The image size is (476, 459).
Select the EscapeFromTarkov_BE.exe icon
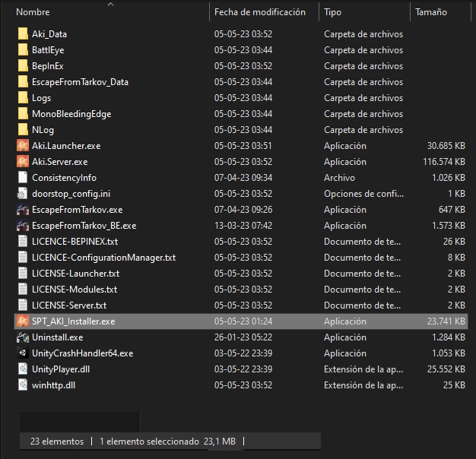pos(23,226)
